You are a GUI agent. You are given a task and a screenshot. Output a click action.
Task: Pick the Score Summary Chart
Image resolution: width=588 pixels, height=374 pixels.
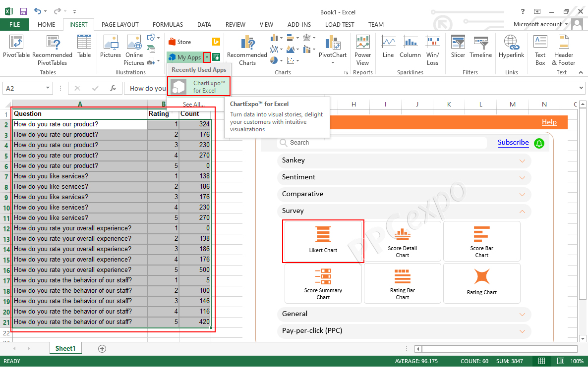323,283
